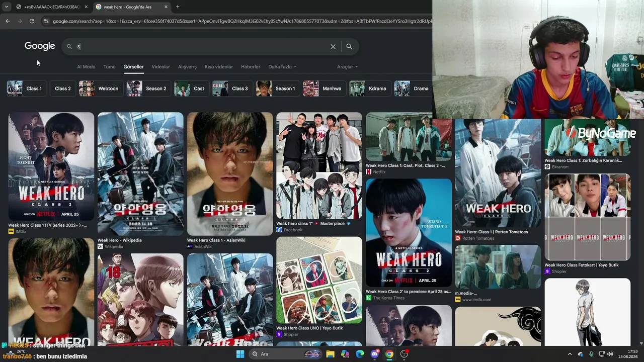Click the 'Weak Hero: Class 1 | Rotten Tomatoes' title
The image size is (644, 362).
492,232
